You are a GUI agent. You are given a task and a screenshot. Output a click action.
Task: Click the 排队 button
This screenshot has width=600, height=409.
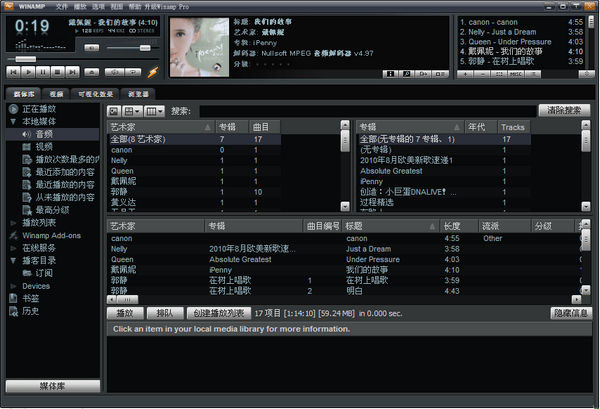point(165,313)
